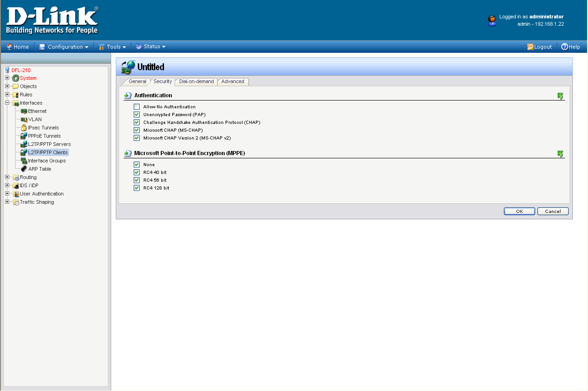Enable Allow No Authentication checkbox
588x391 pixels.
[x=136, y=107]
